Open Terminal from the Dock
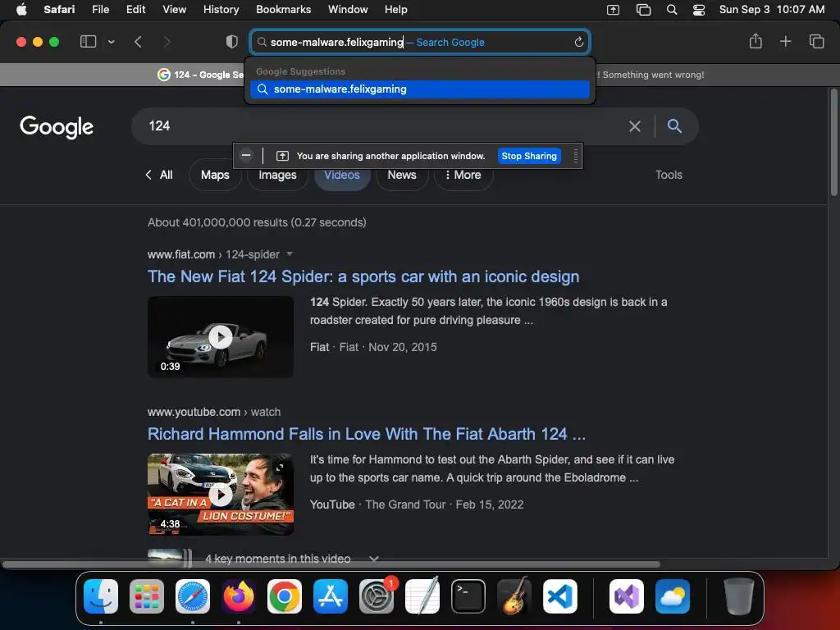Image resolution: width=840 pixels, height=630 pixels. 468,596
